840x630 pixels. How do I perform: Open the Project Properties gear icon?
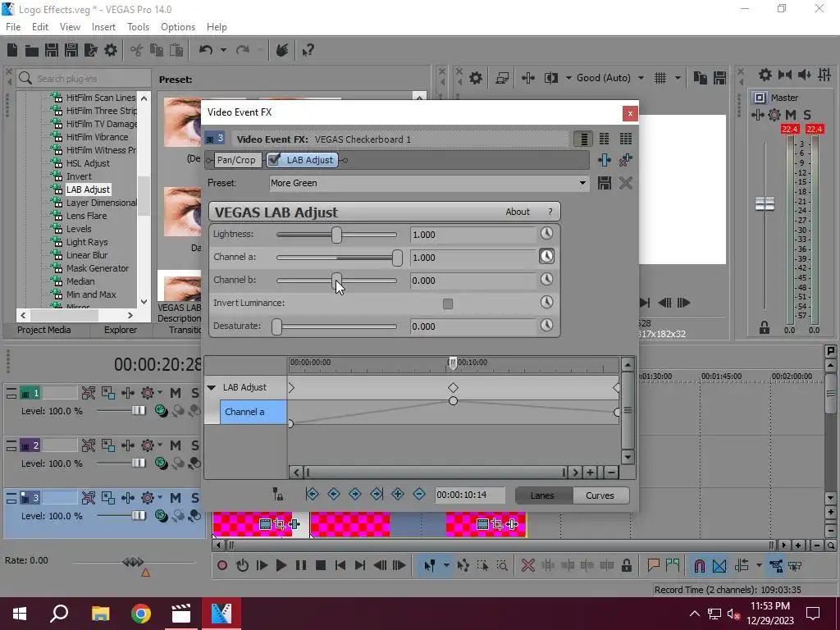(x=111, y=50)
